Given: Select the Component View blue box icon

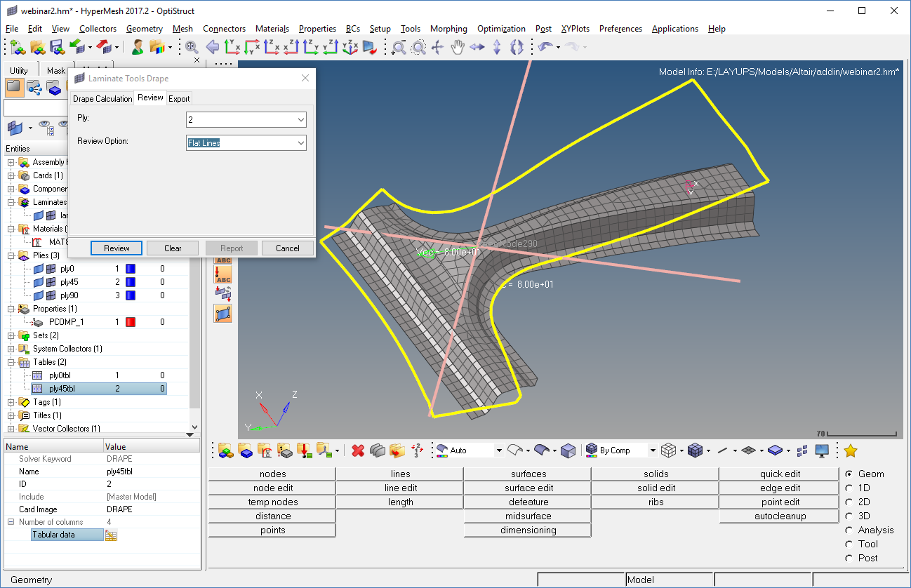Looking at the screenshot, I should coord(53,88).
